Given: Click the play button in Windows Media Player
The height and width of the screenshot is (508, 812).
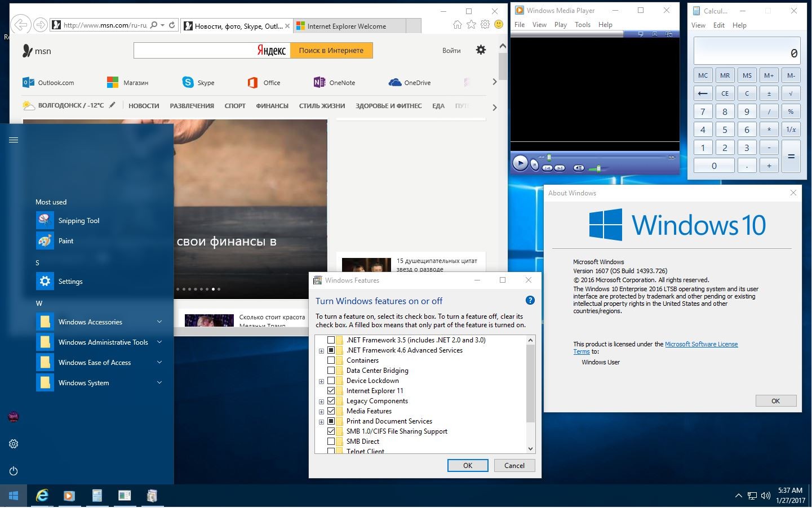Looking at the screenshot, I should [x=520, y=163].
